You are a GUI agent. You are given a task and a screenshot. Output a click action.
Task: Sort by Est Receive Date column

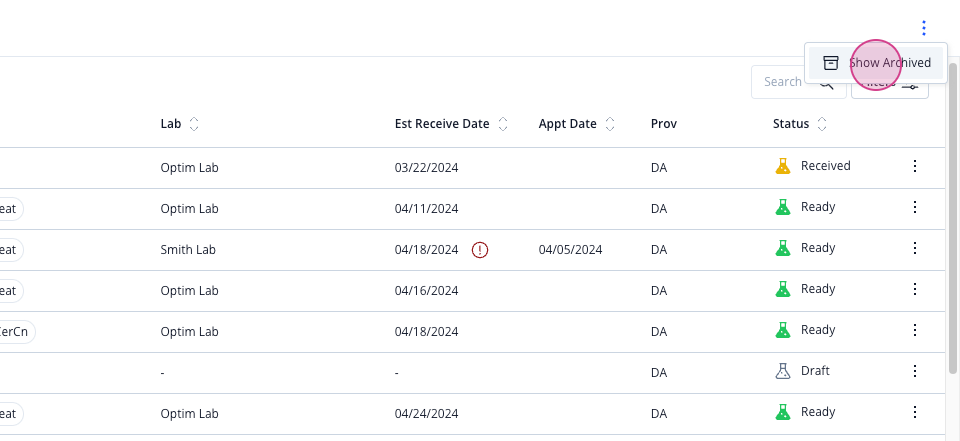pos(503,124)
